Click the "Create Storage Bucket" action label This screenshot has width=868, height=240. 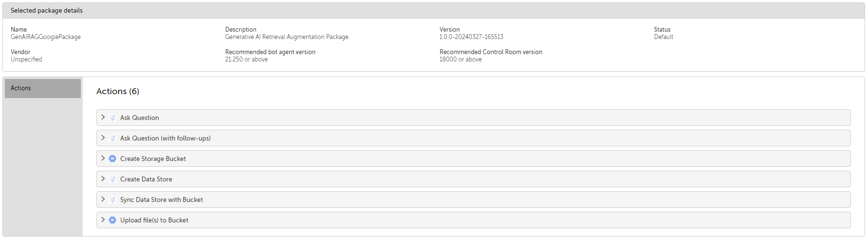click(x=153, y=159)
